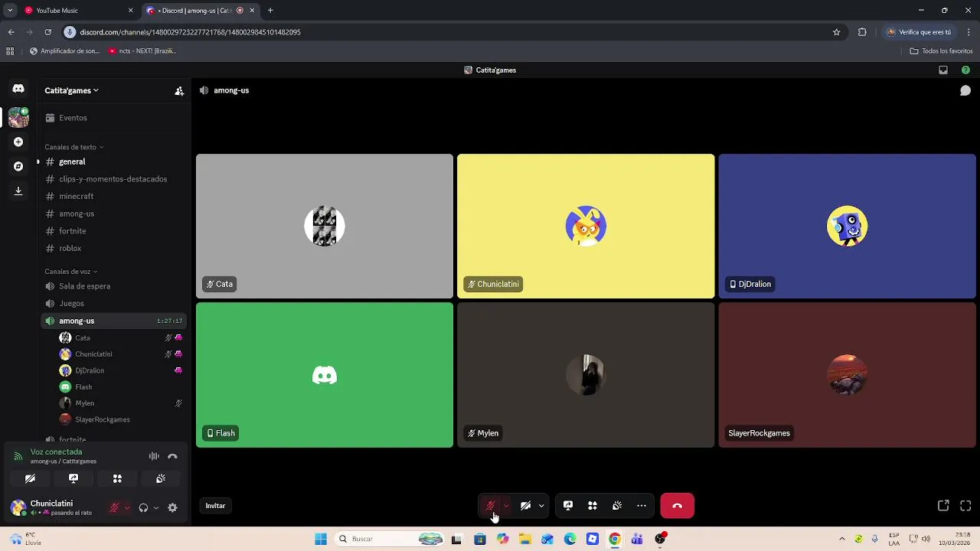Screen dimensions: 980x551
Task: Select SlayerRockgames in voice member list
Action: (121, 419)
